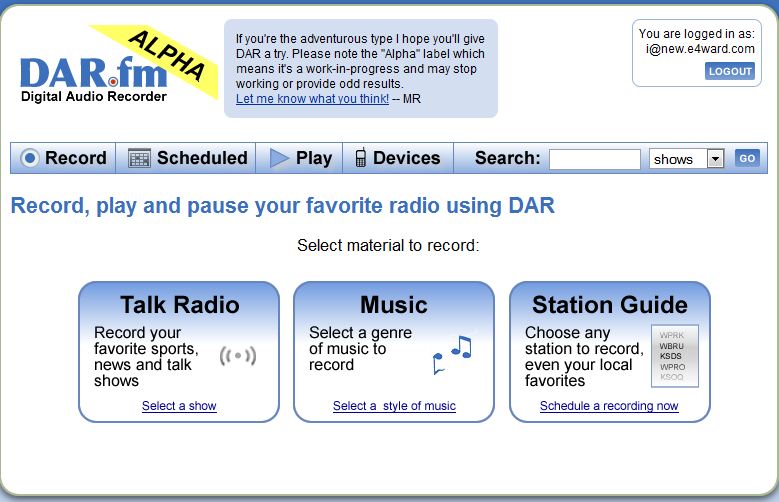Viewport: 779px width, 502px height.
Task: Click the page headline about recording radio using DAR
Action: click(283, 205)
